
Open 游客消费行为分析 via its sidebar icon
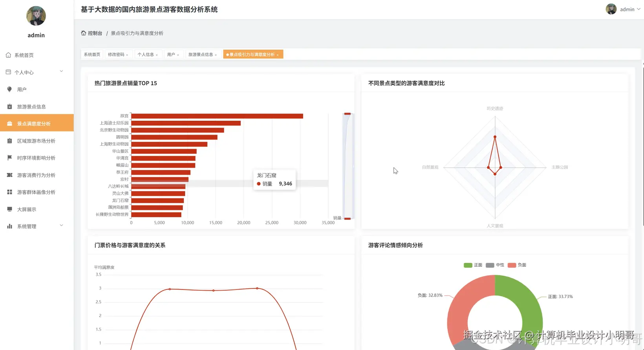(9, 175)
